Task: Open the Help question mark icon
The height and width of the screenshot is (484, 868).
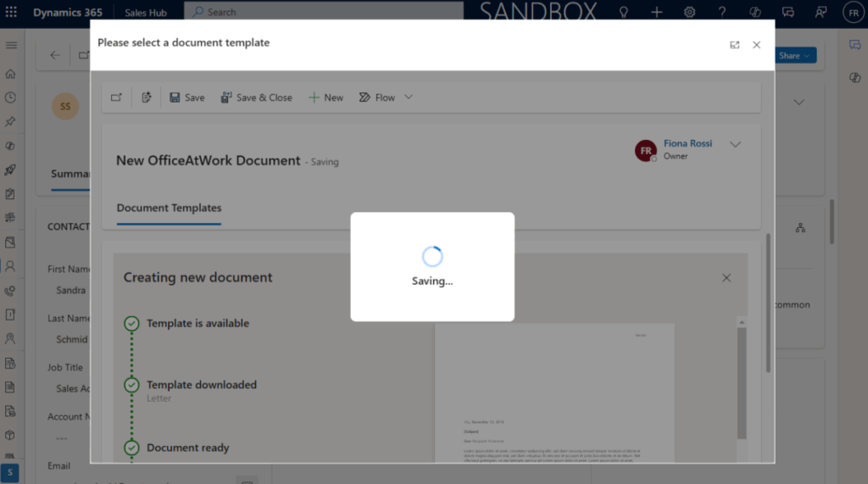Action: (x=722, y=12)
